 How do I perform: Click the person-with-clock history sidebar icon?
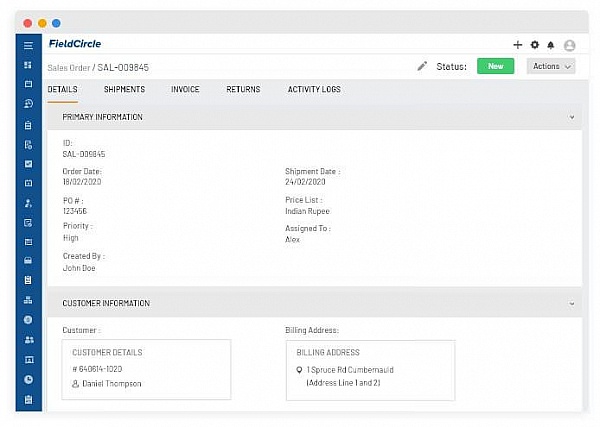click(x=28, y=104)
